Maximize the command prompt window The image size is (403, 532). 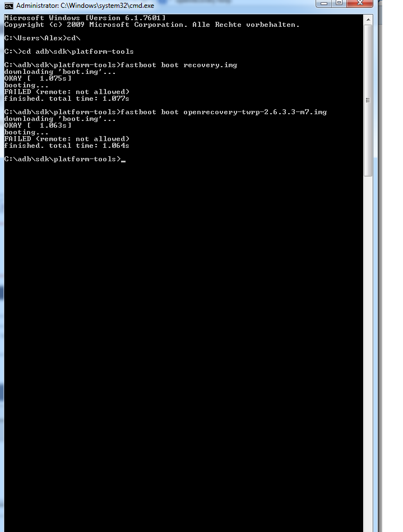[x=339, y=3]
